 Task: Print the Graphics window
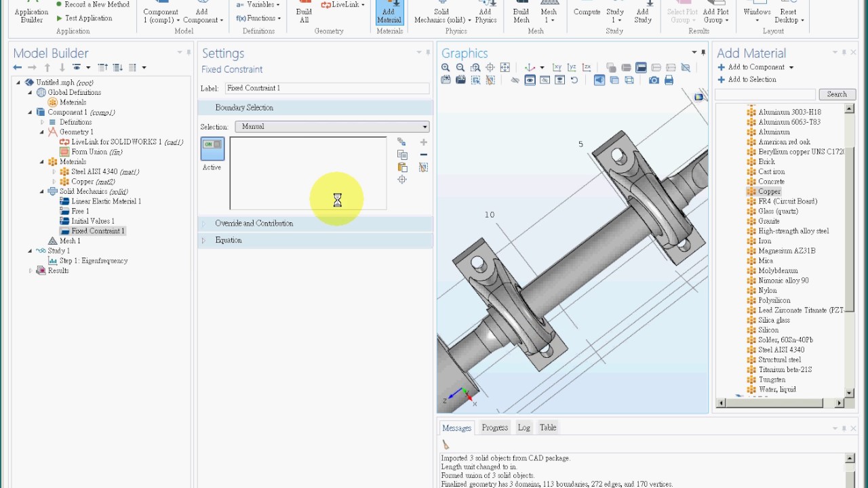point(669,80)
